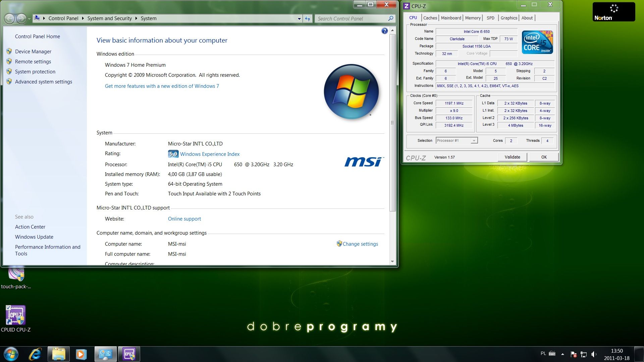Switch to the Memory tab in CPU-Z
Viewport: 644px width, 362px height.
point(473,18)
